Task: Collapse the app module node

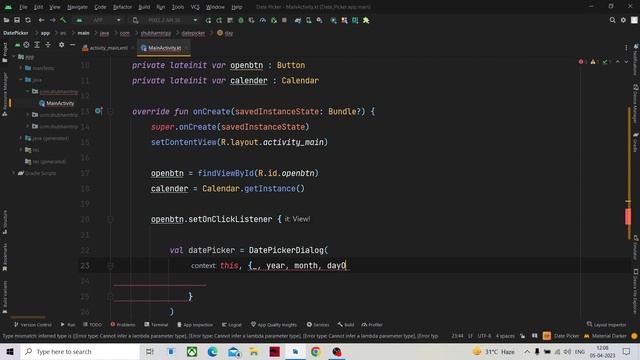Action: (15, 57)
